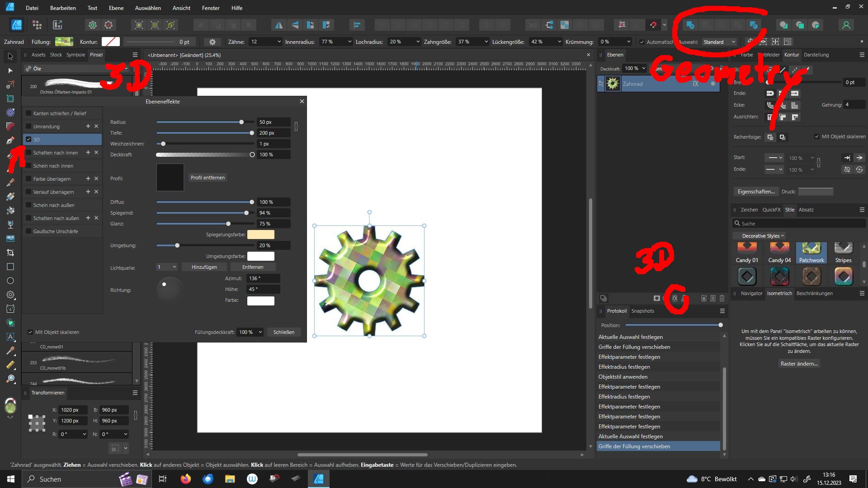Switch to the Darstellung tab

816,55
